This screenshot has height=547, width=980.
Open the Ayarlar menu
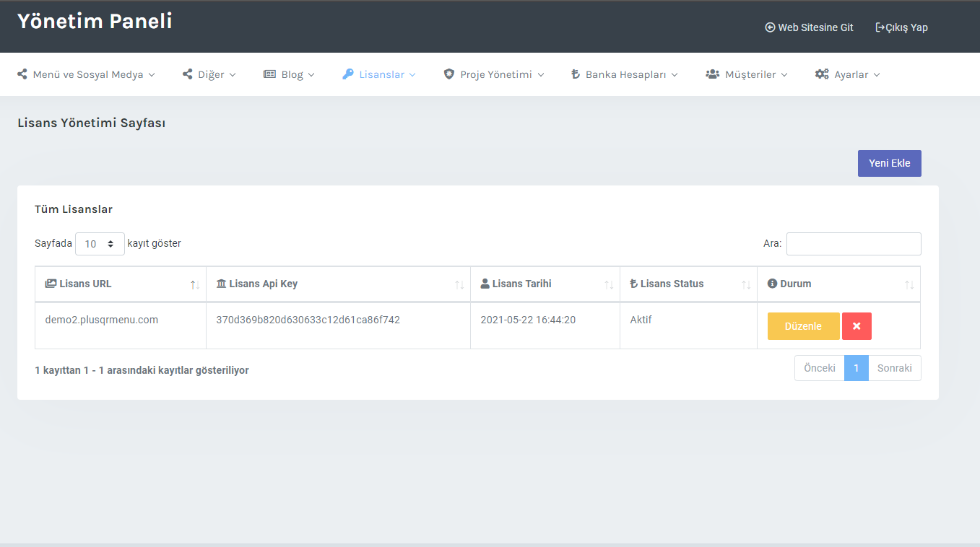(x=848, y=74)
